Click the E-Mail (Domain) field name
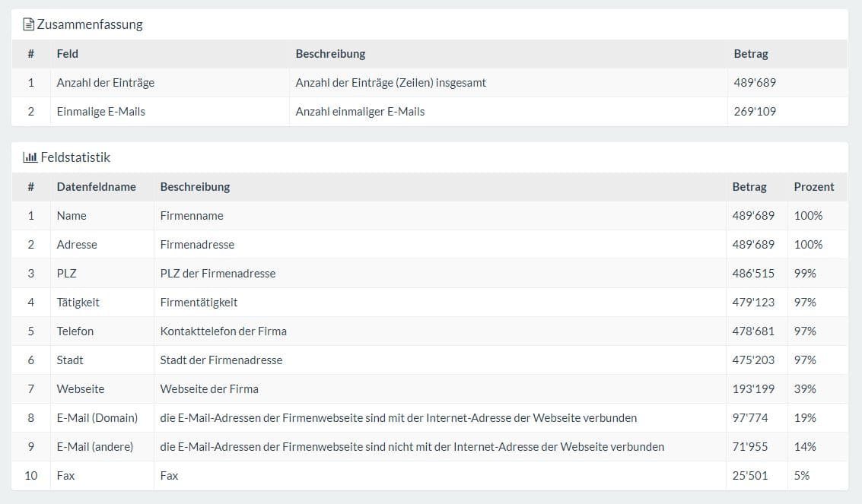The image size is (862, 504). point(97,418)
